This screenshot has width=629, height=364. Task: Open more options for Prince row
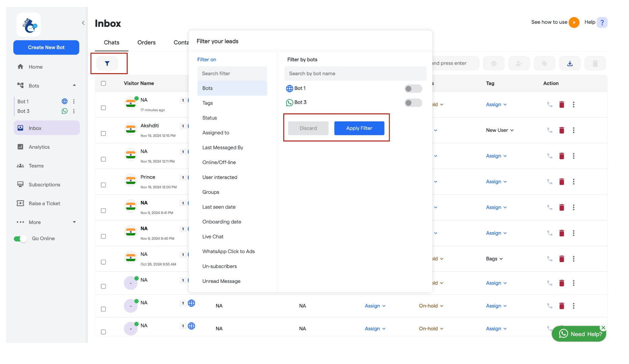(x=573, y=182)
